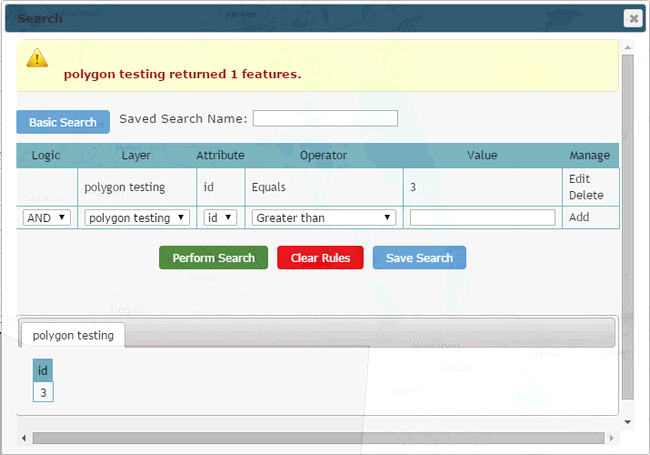Viewport: 650px width, 455px height.
Task: Close the Search dialog
Action: [632, 18]
